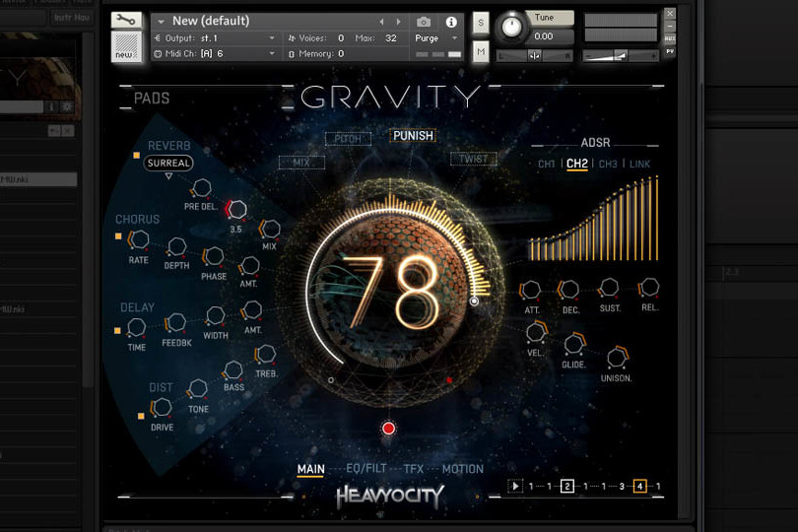Select the MIX macro control

point(301,162)
